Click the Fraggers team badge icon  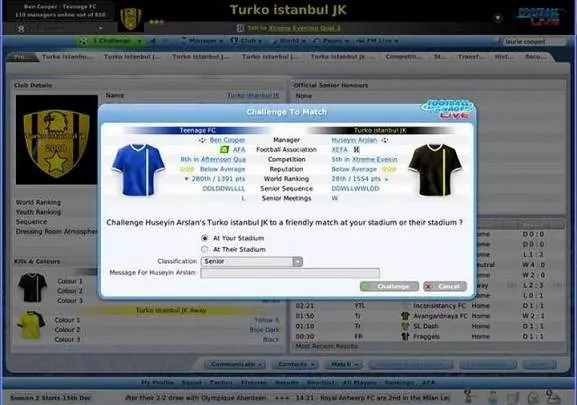405,336
